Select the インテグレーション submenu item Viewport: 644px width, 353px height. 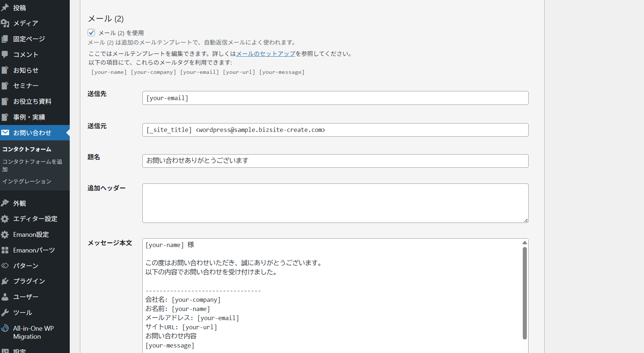[x=27, y=181]
